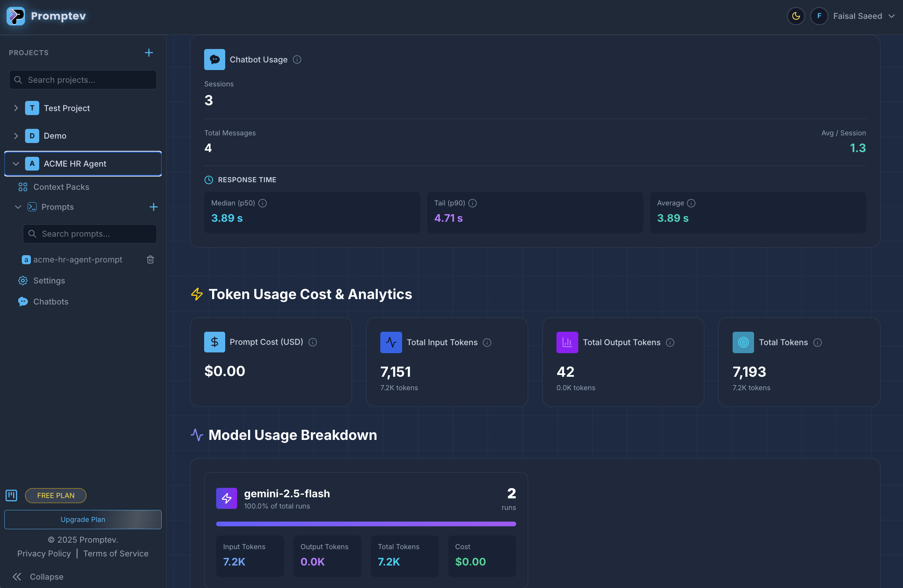903x588 pixels.
Task: Click the Chatbot Usage speech bubble icon
Action: tap(214, 59)
